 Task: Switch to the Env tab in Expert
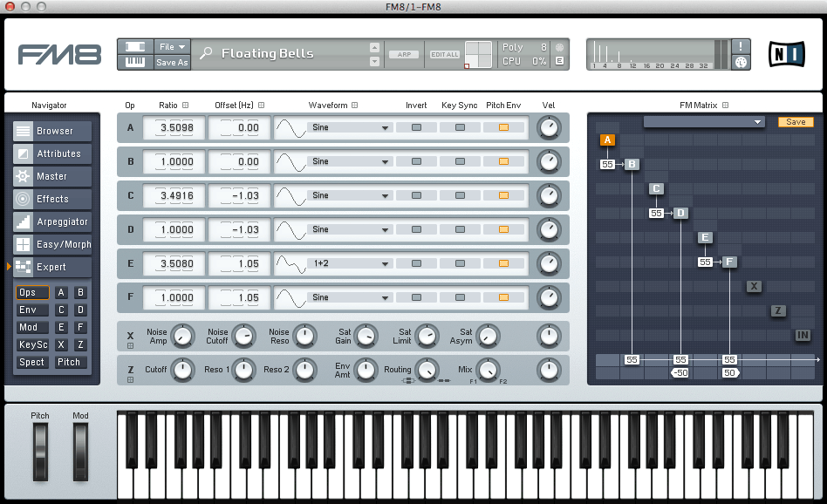click(x=32, y=310)
